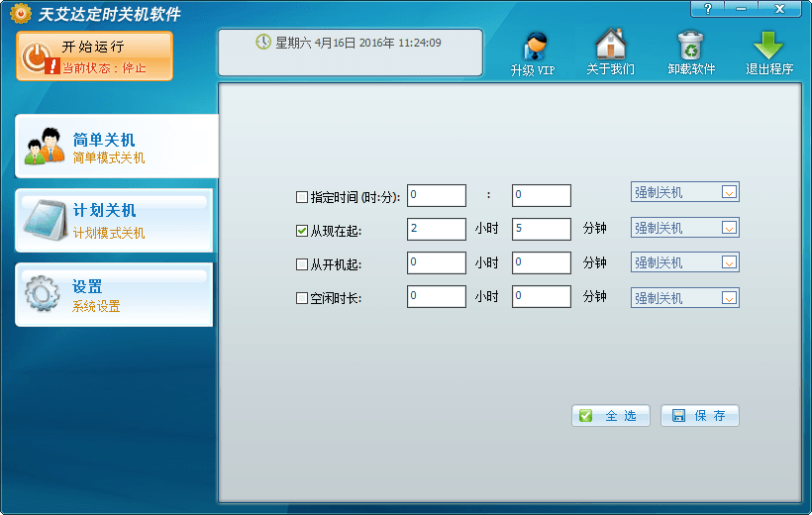Click the 卸载软件 recycle bin icon
Screen dimensions: 812x515
(690, 46)
